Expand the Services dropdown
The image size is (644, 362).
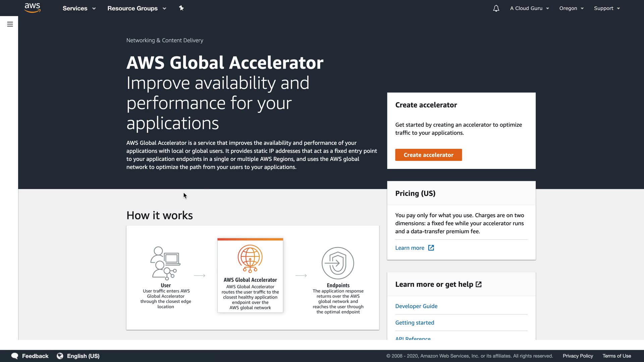[79, 8]
